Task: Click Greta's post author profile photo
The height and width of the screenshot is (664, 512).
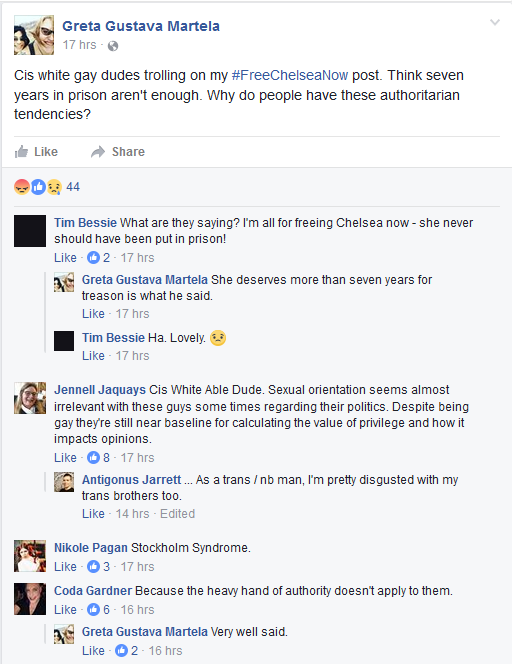Action: point(34,35)
